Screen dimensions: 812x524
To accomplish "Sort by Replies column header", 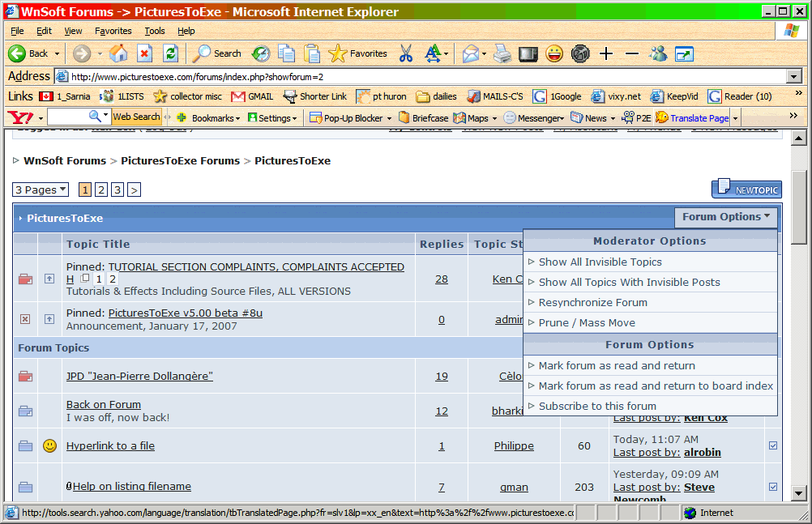I will point(442,244).
